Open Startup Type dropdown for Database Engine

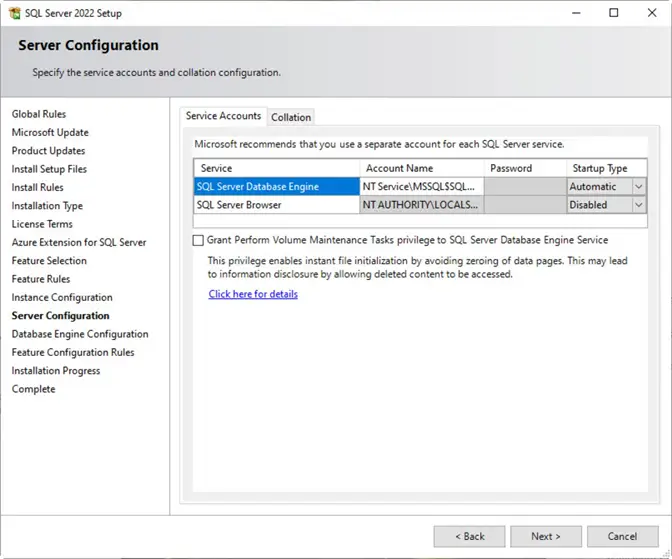click(x=638, y=187)
